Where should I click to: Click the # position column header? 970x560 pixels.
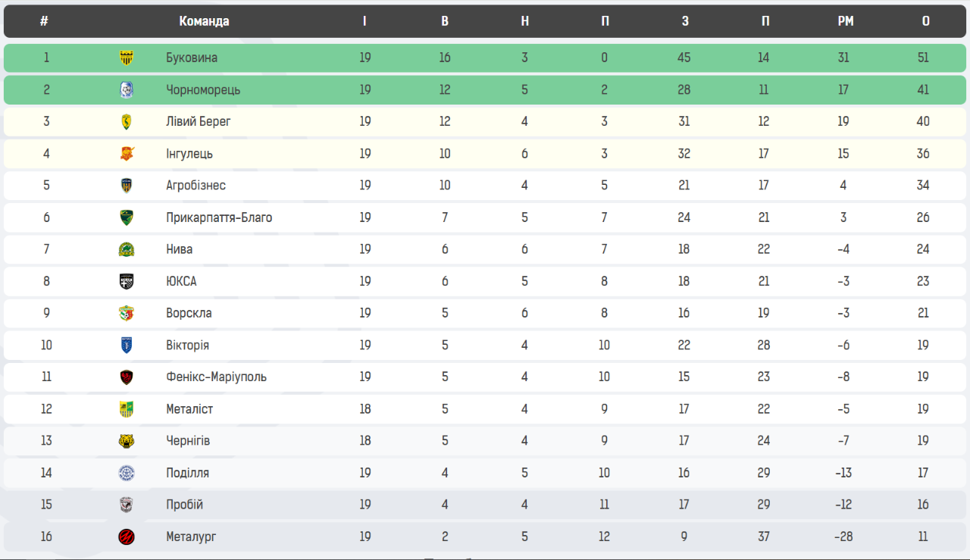(45, 21)
